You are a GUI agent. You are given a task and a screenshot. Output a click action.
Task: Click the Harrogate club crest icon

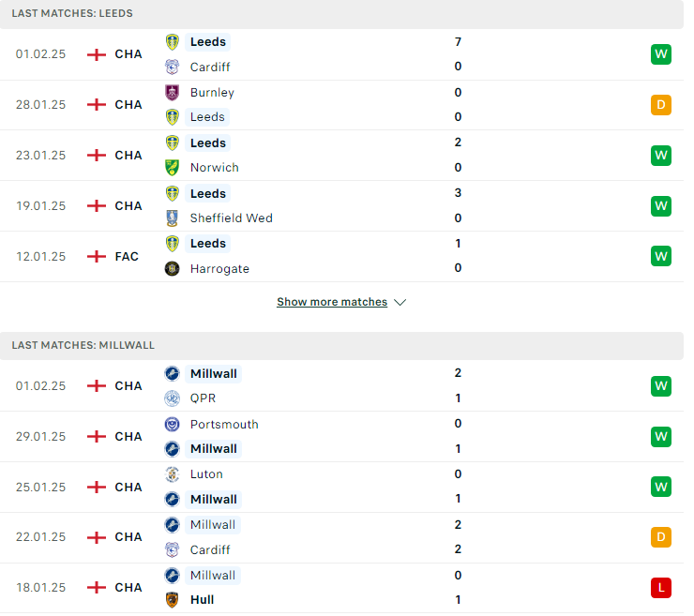tap(173, 268)
